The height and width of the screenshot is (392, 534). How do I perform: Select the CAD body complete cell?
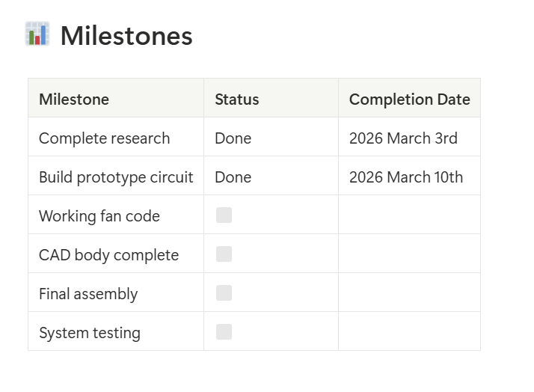108,255
